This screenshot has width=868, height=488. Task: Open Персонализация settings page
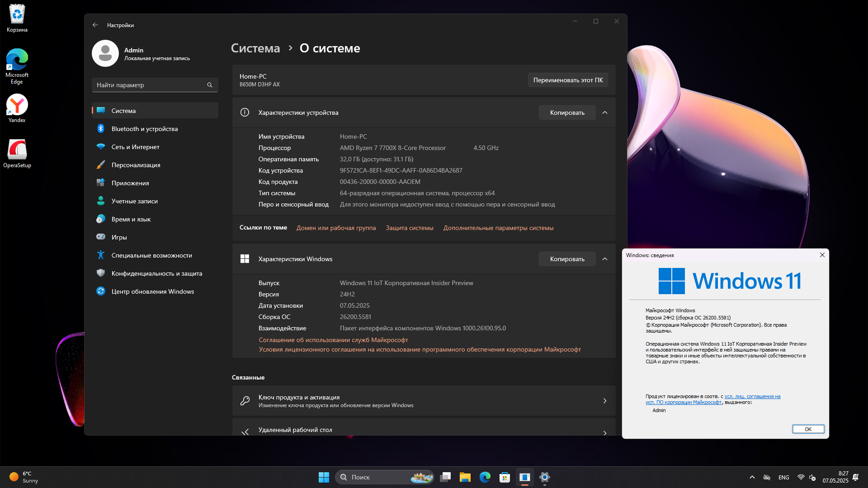(136, 165)
